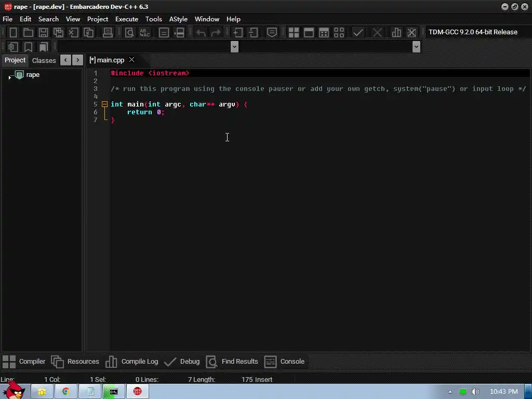Image resolution: width=532 pixels, height=399 pixels.
Task: Open Replace with the AB-AC icon
Action: click(145, 33)
